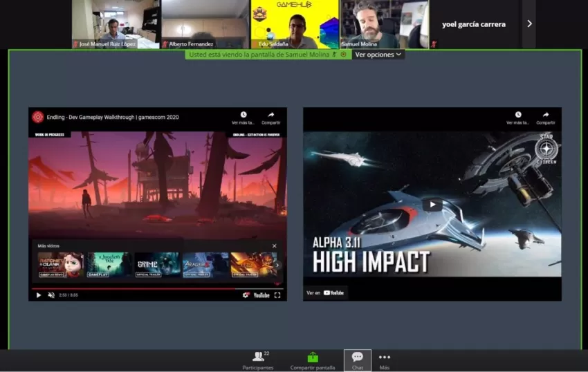
Task: Select the Ratchet & Clank video thumbnail
Action: point(60,264)
